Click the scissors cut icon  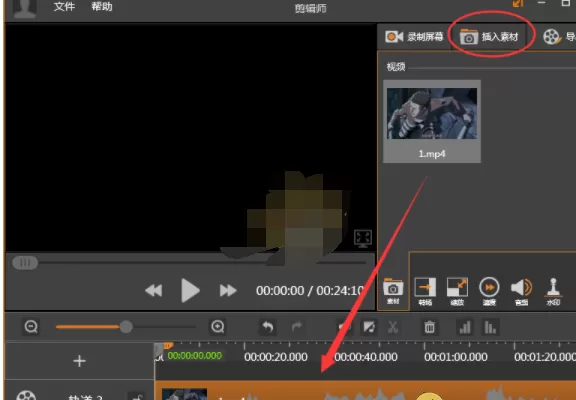[x=393, y=327]
